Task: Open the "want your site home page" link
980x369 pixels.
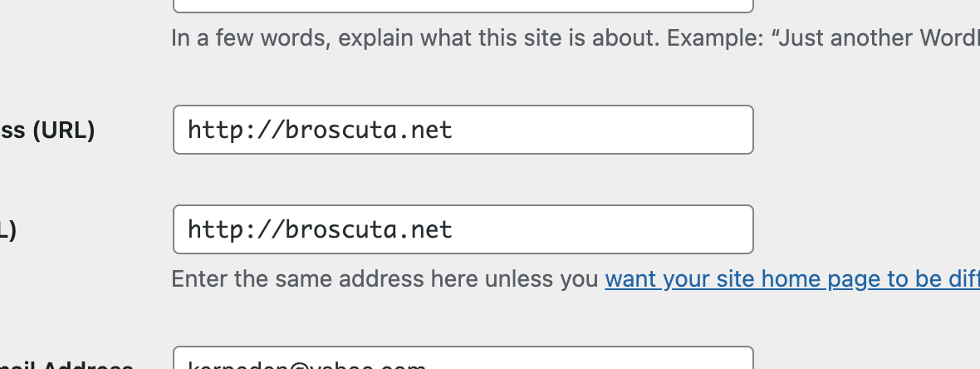Action: [791, 278]
